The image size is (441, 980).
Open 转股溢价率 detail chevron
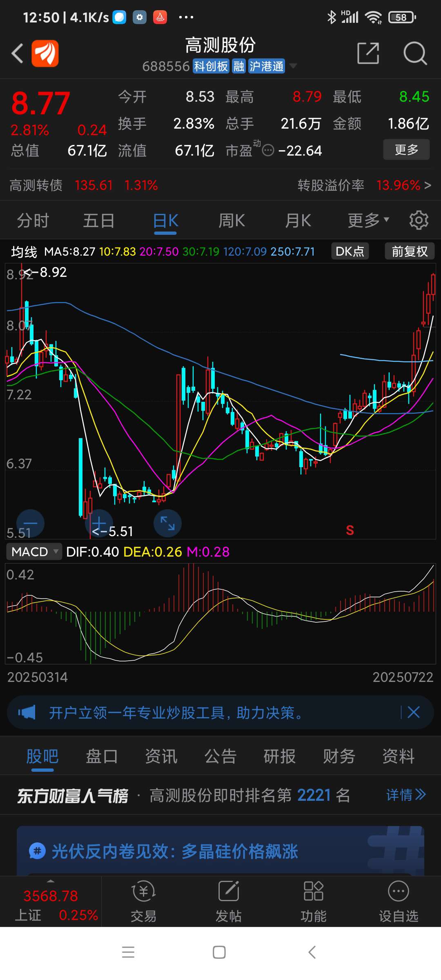click(428, 185)
